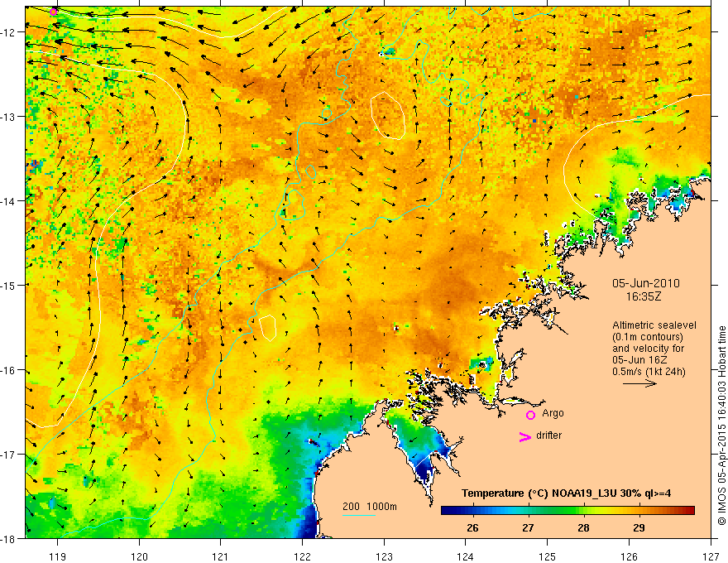This screenshot has width=728, height=563.
Task: Click the 'and velocity for' text line
Action: point(648,349)
